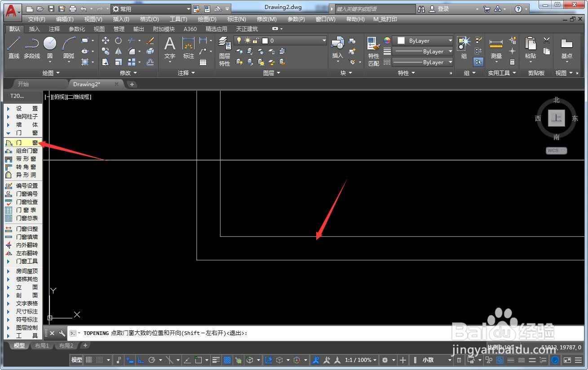
Task: Click the keyword search input field
Action: [x=375, y=9]
